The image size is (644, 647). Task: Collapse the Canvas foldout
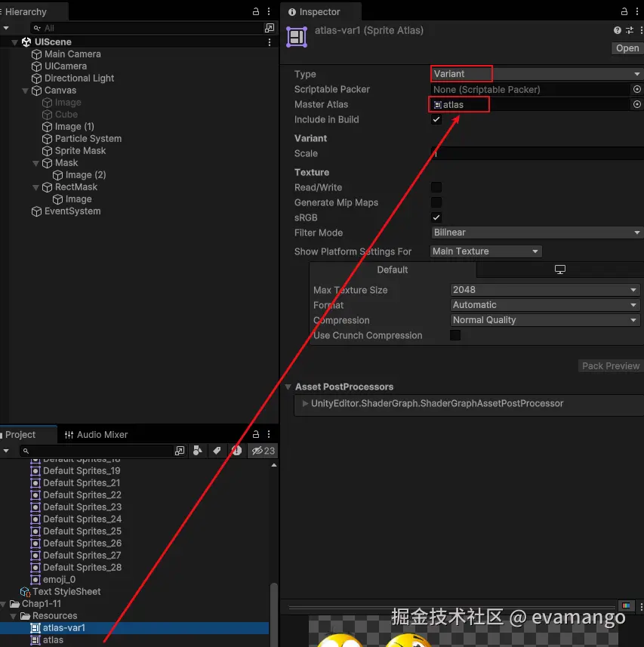[x=25, y=91]
